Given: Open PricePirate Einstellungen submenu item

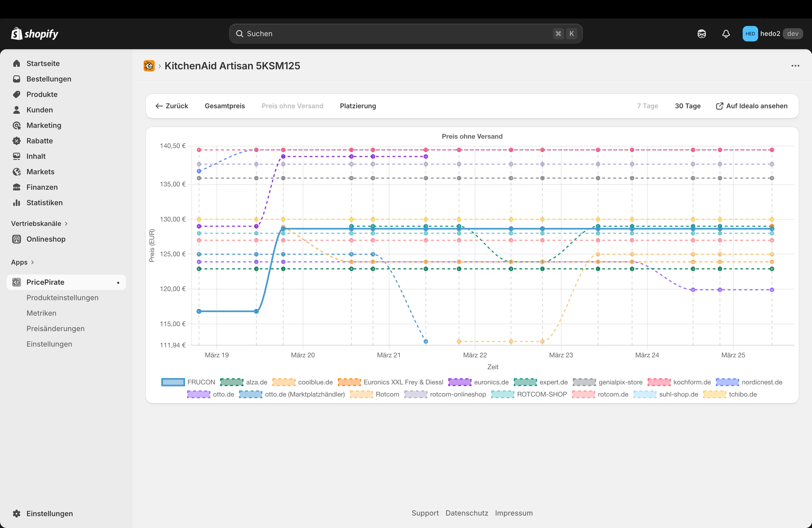Looking at the screenshot, I should pyautogui.click(x=49, y=344).
